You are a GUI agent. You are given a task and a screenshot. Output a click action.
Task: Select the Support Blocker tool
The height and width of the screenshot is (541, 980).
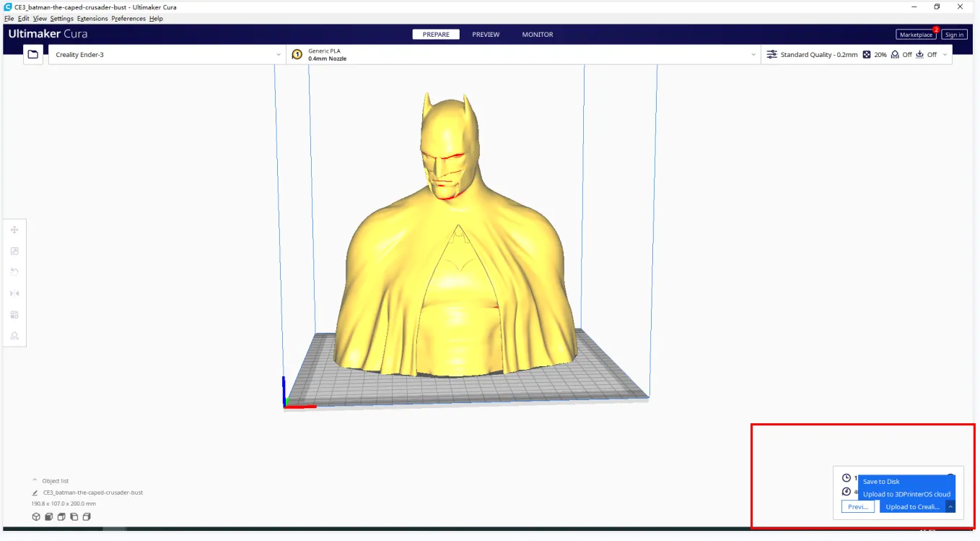tap(14, 336)
